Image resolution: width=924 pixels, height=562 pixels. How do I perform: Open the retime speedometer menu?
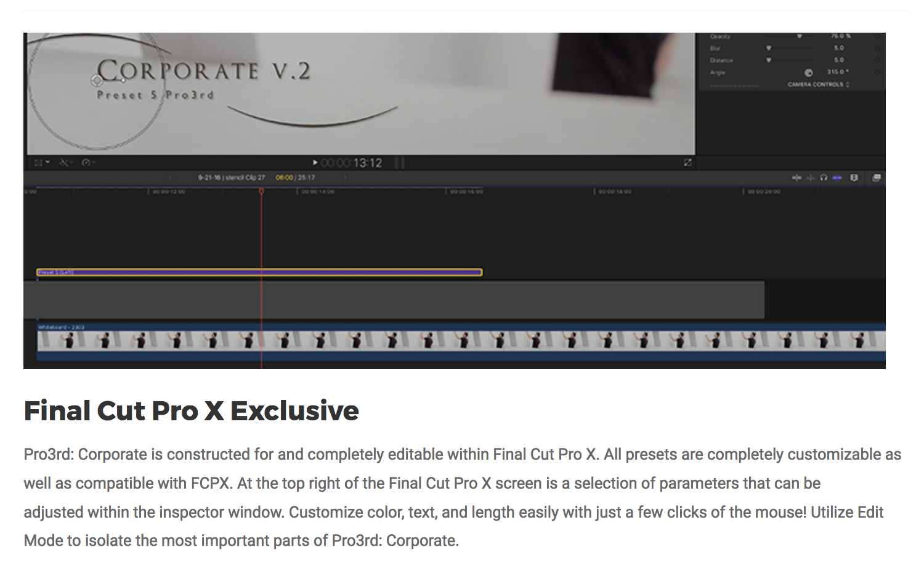88,163
